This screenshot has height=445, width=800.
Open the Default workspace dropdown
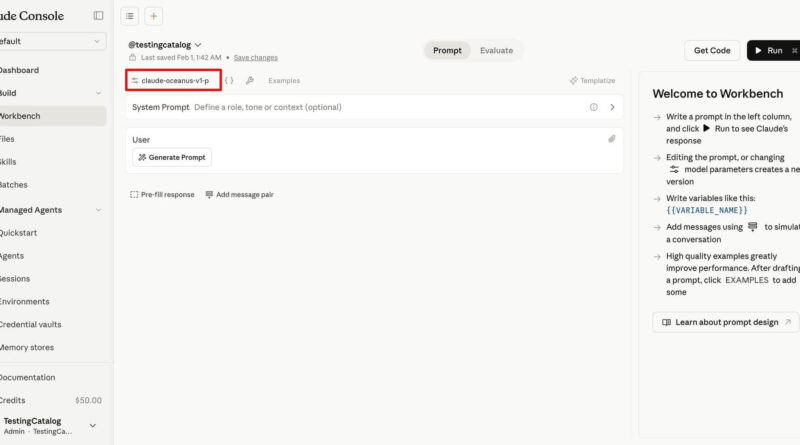click(x=51, y=41)
